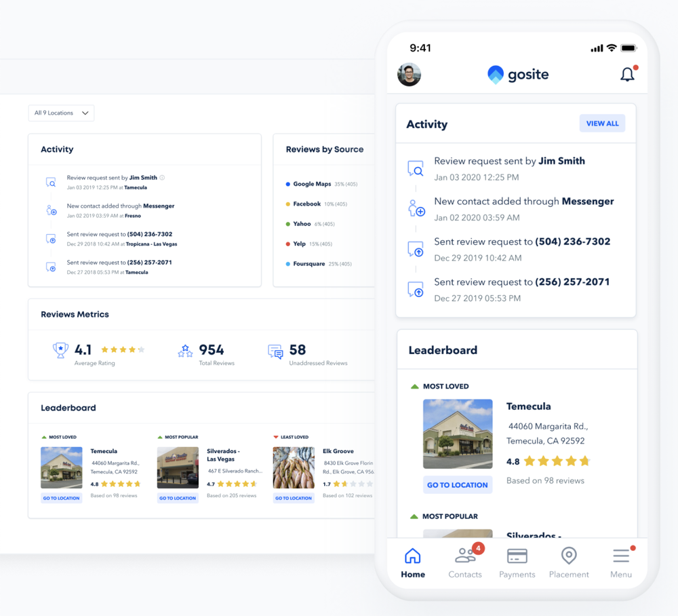The image size is (678, 616).
Task: Click the gosite logo in the mobile header
Action: 517,75
